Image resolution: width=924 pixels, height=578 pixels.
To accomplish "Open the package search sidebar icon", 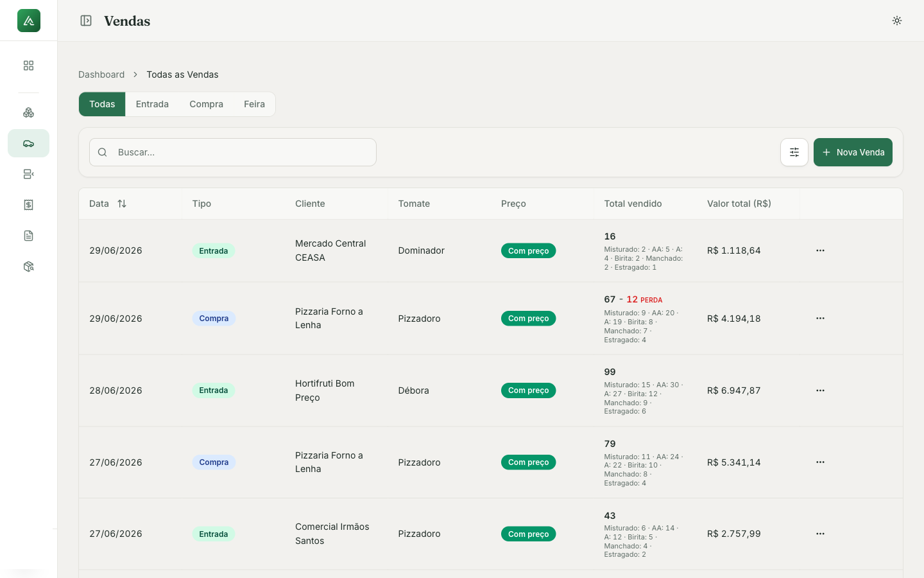I will [x=28, y=267].
